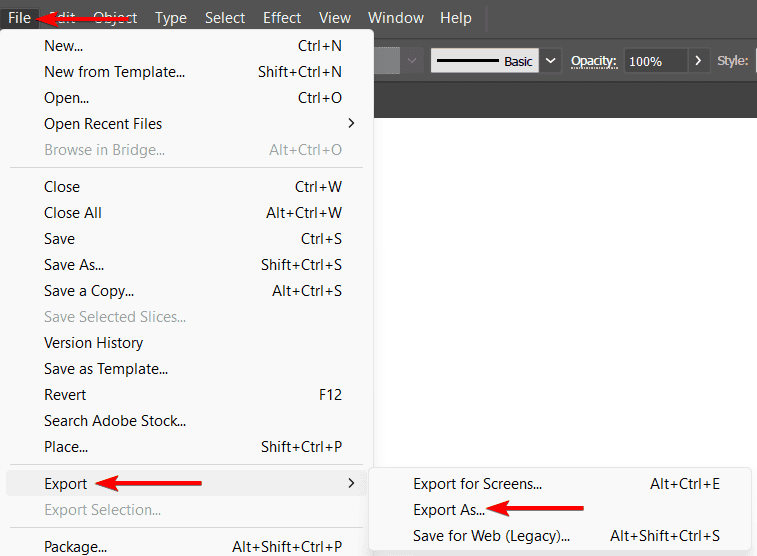Open the Help menu
The width and height of the screenshot is (757, 556).
pos(455,18)
